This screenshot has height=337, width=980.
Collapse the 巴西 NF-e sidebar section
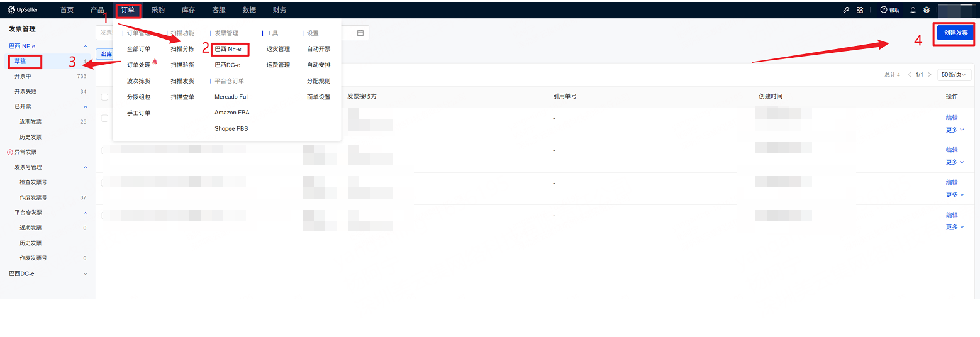pyautogui.click(x=86, y=46)
